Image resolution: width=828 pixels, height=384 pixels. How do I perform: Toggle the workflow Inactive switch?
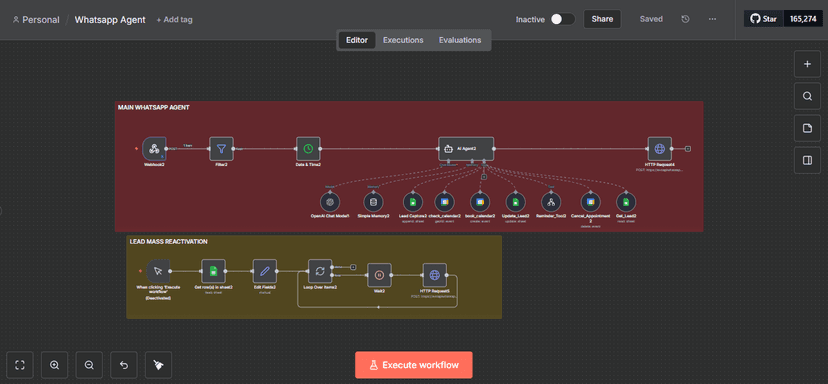(562, 19)
